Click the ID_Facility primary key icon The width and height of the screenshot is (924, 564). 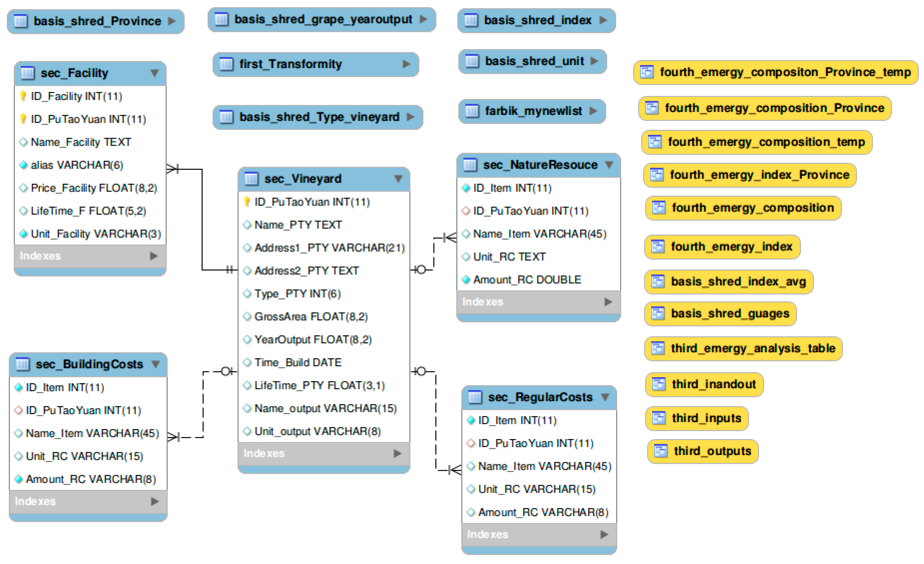(x=23, y=96)
